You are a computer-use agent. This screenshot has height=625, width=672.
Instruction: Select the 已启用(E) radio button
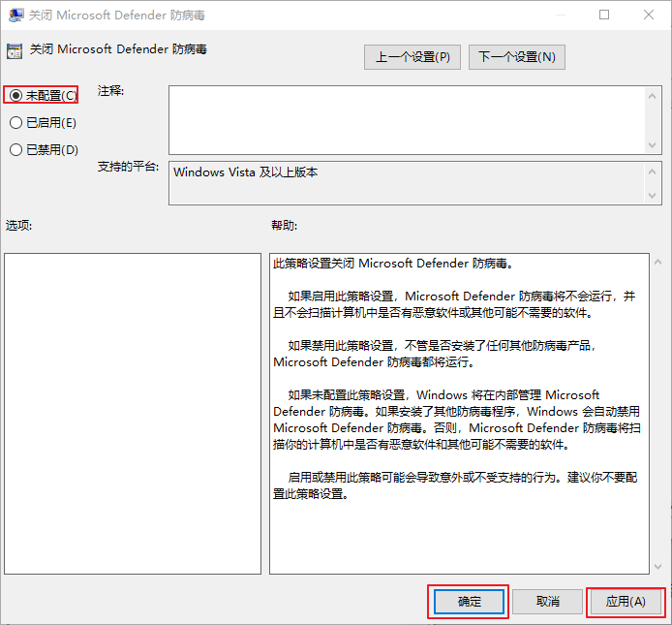[43, 123]
